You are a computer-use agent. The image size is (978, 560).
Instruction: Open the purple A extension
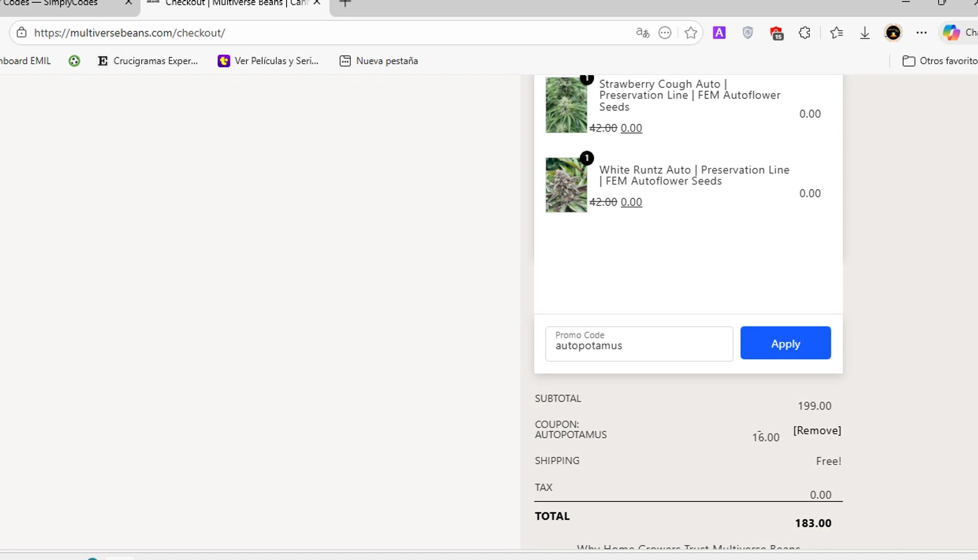pos(719,33)
